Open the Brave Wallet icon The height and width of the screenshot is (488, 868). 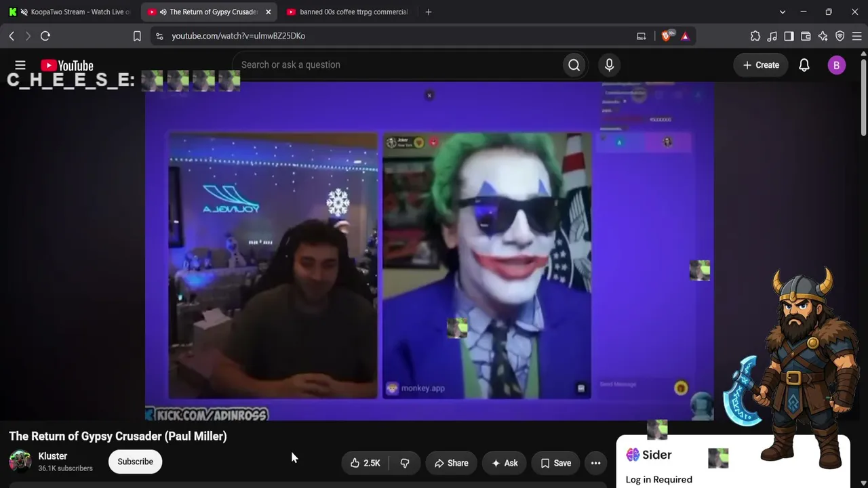click(x=806, y=36)
